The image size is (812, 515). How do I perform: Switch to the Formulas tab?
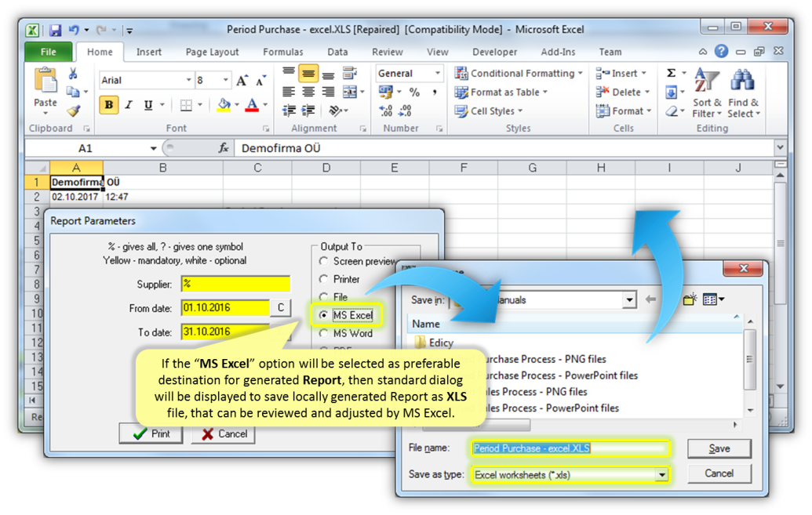pyautogui.click(x=282, y=52)
